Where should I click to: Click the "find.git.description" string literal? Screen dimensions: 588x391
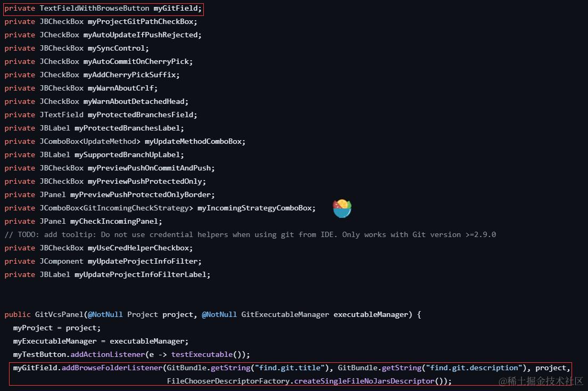pyautogui.click(x=474, y=368)
